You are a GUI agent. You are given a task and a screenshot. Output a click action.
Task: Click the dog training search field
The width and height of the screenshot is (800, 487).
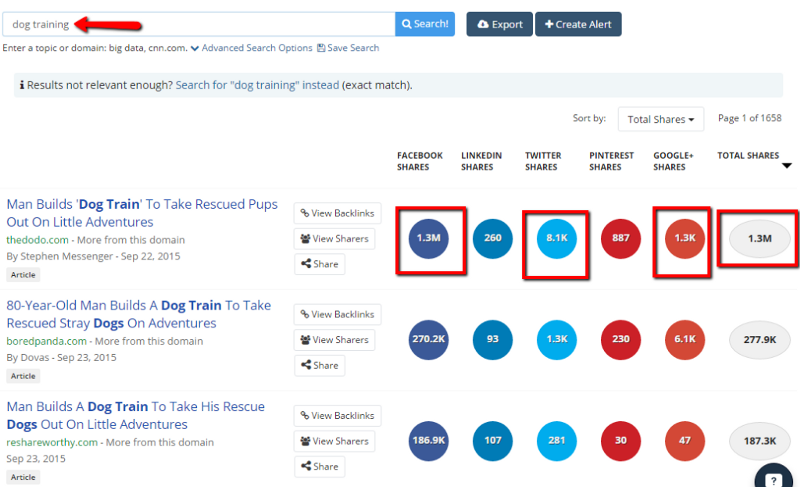pyautogui.click(x=200, y=24)
